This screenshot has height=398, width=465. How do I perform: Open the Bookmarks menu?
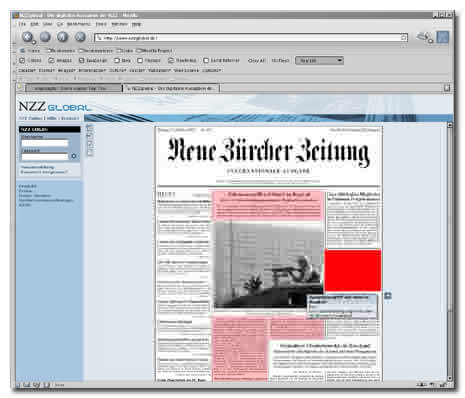[79, 24]
